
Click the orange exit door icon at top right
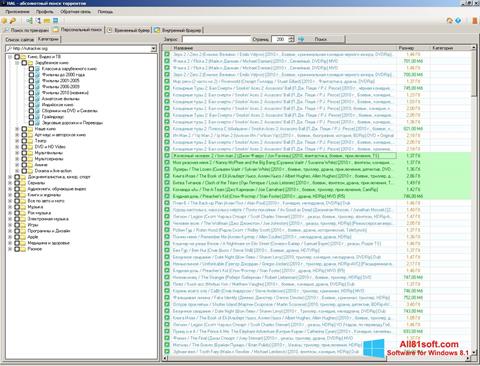pyautogui.click(x=475, y=21)
